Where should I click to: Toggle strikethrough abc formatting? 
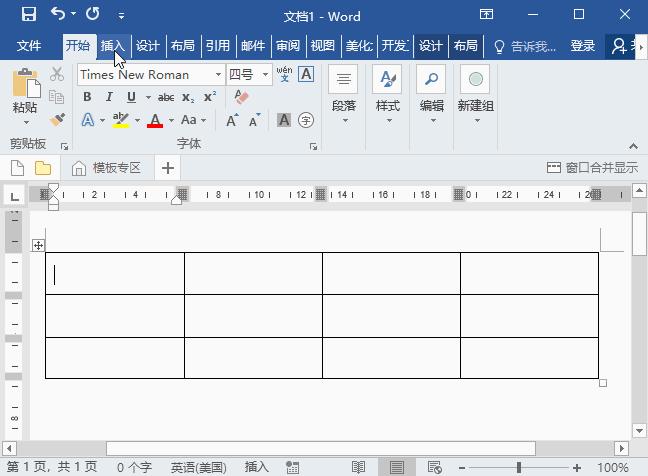[x=166, y=97]
